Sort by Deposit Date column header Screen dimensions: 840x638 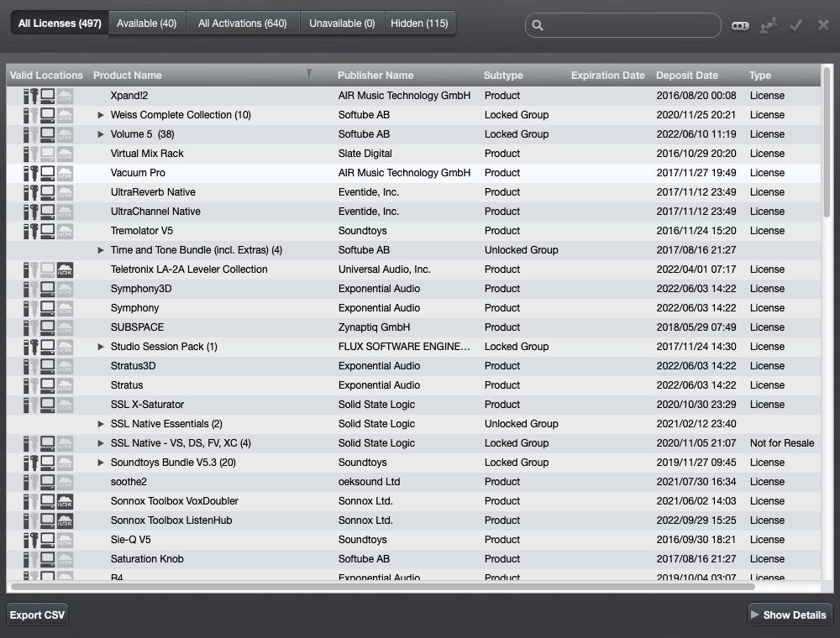coord(687,76)
